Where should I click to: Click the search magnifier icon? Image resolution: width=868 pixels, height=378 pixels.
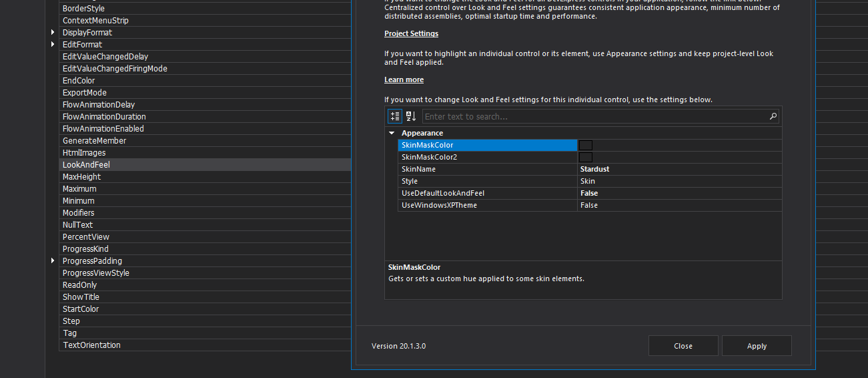point(773,116)
